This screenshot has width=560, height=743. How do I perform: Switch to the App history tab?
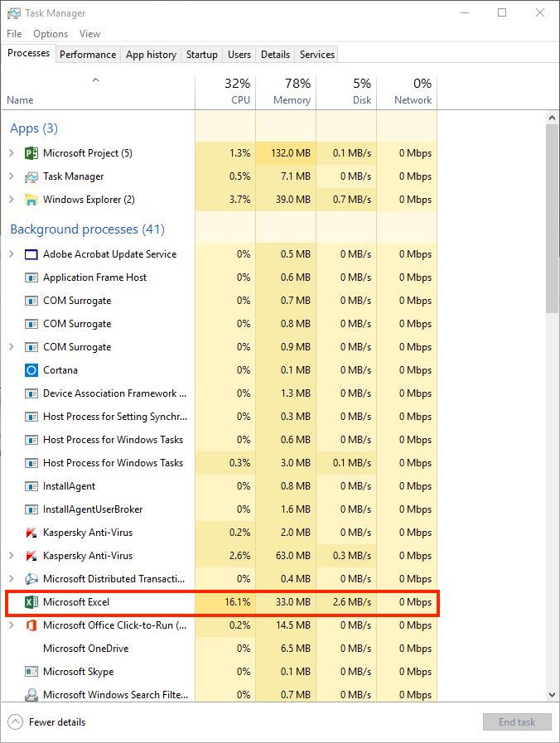point(151,55)
